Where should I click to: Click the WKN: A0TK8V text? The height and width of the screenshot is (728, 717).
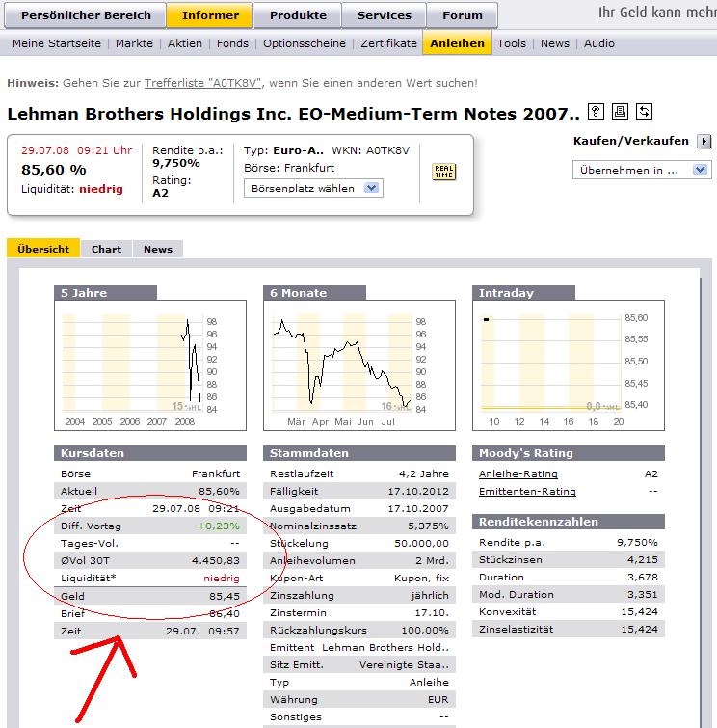click(370, 150)
